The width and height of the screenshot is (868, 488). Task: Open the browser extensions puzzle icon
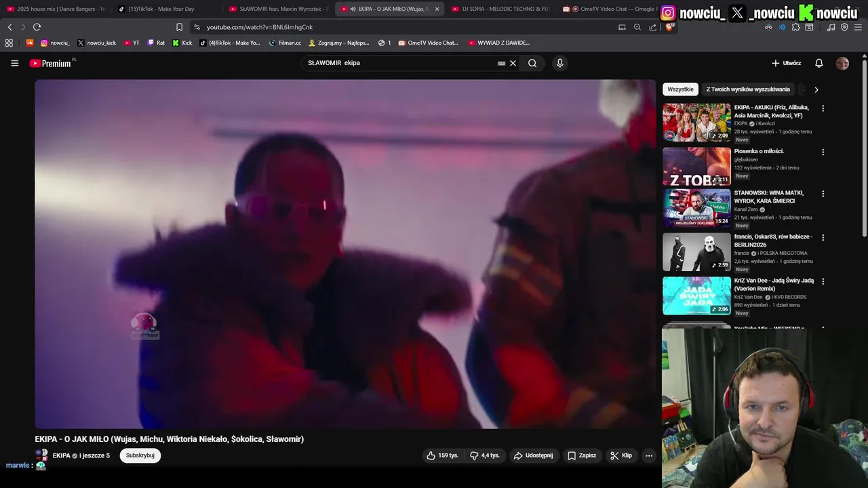click(795, 27)
